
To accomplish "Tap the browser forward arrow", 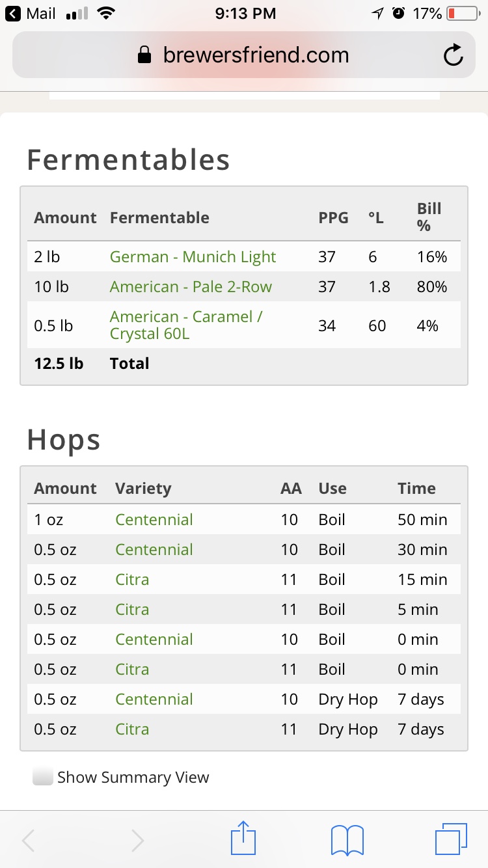I will tap(137, 840).
